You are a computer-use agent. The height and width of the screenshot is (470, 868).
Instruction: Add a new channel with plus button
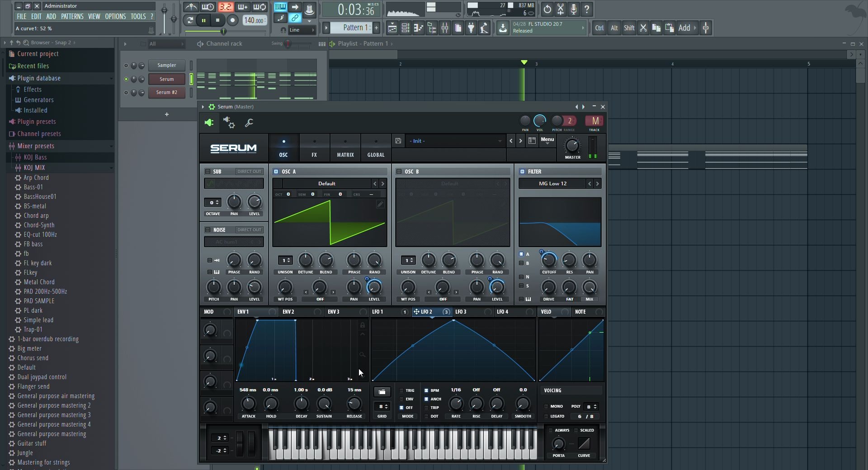167,114
